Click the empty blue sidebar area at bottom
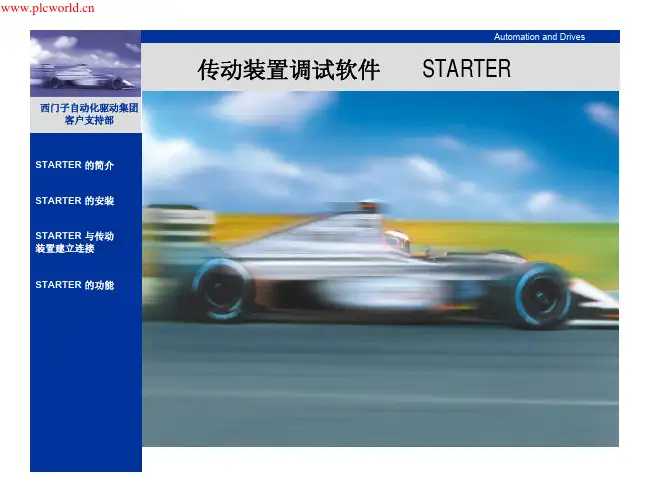 85,400
